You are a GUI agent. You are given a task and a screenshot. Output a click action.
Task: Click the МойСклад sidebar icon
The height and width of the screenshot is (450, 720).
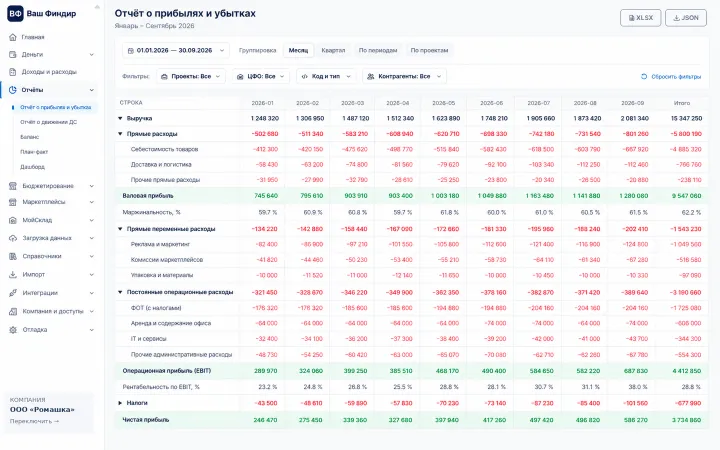click(x=13, y=220)
